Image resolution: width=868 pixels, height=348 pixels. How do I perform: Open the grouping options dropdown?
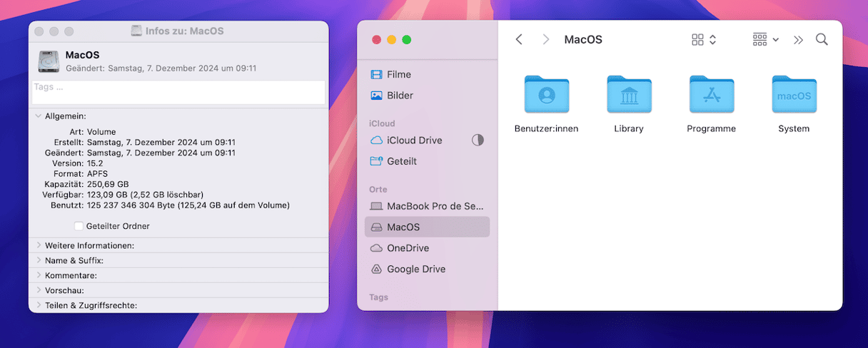click(766, 40)
